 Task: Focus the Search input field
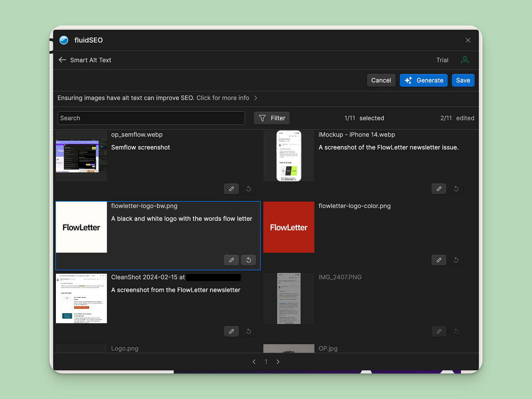[151, 118]
